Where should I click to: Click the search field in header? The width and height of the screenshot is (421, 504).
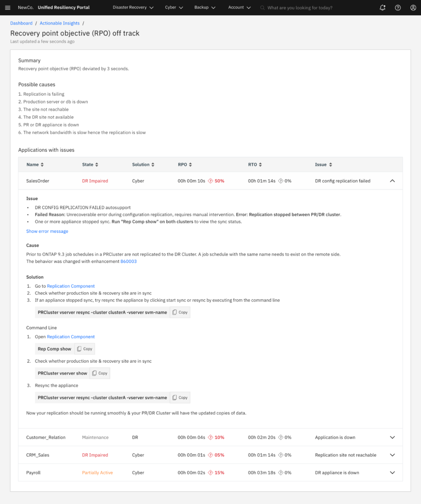(x=315, y=8)
